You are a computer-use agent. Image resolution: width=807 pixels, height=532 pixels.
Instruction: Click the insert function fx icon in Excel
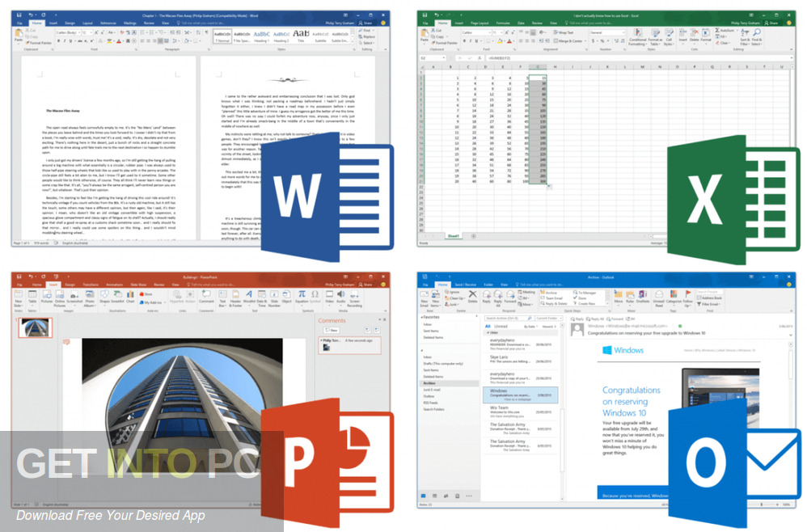[x=480, y=57]
